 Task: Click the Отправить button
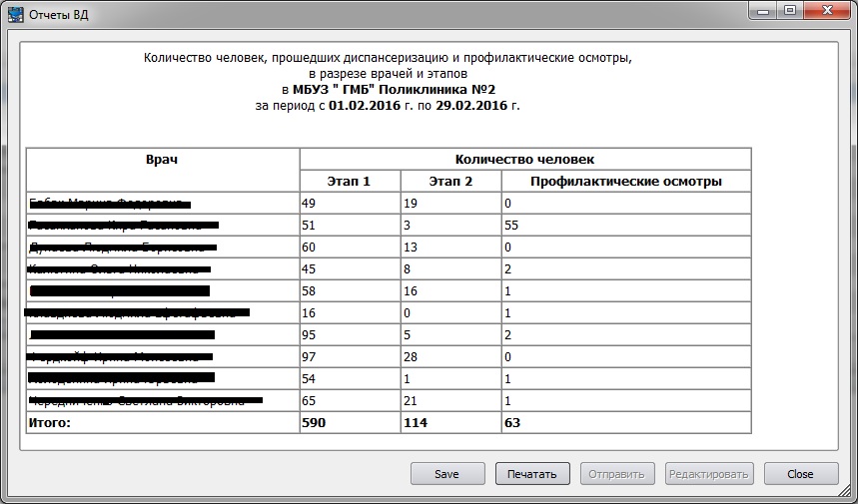(x=618, y=474)
